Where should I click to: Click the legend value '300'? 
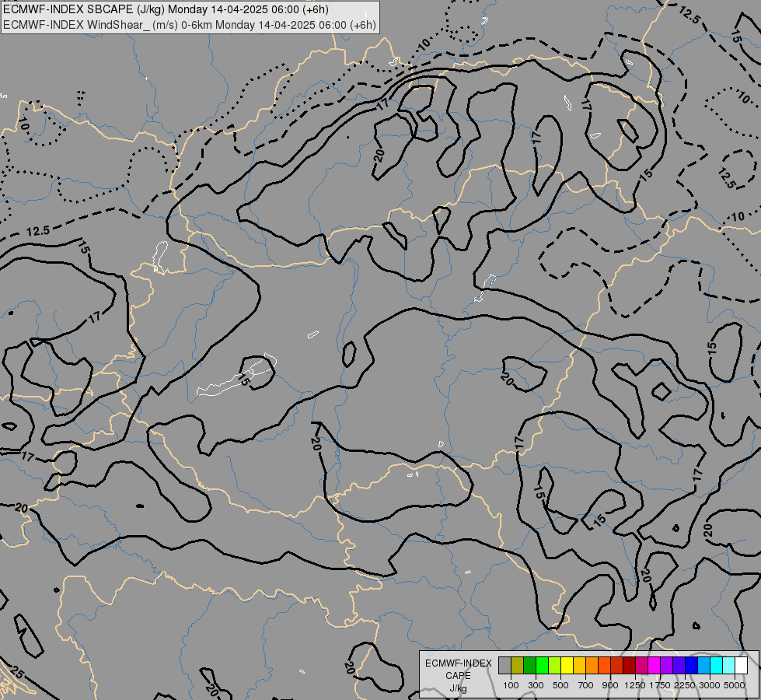point(536,685)
